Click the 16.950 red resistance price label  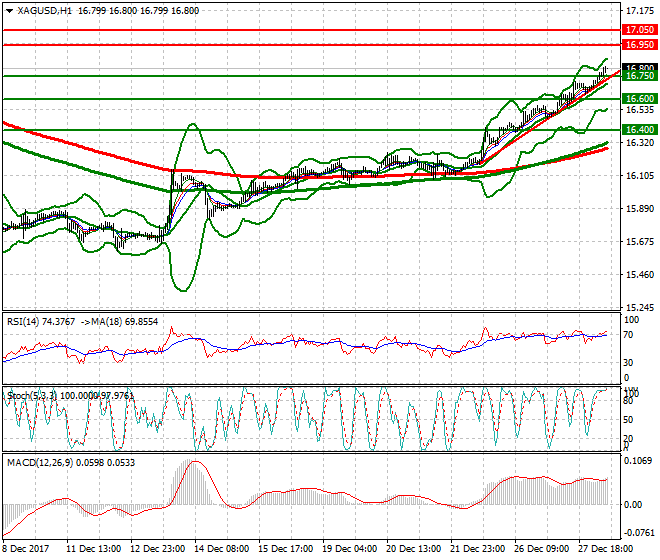[x=639, y=45]
